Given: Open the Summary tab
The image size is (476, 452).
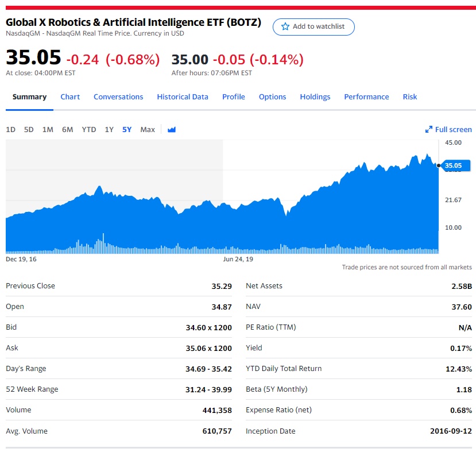Looking at the screenshot, I should pos(29,97).
